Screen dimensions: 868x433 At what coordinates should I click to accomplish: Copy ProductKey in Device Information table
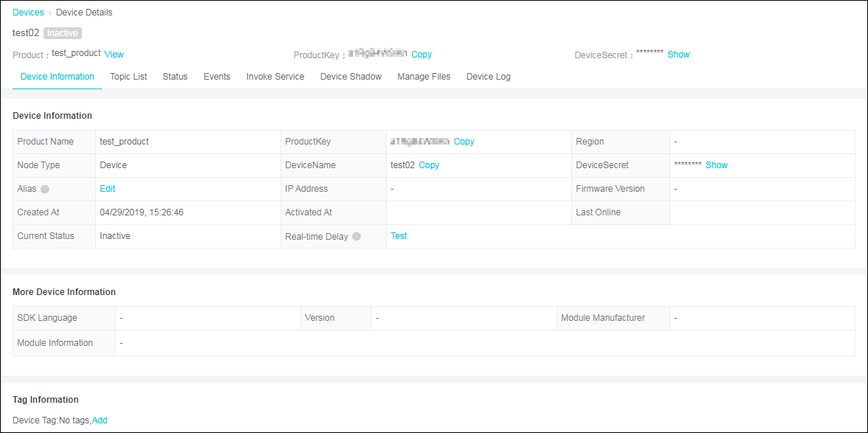point(464,142)
